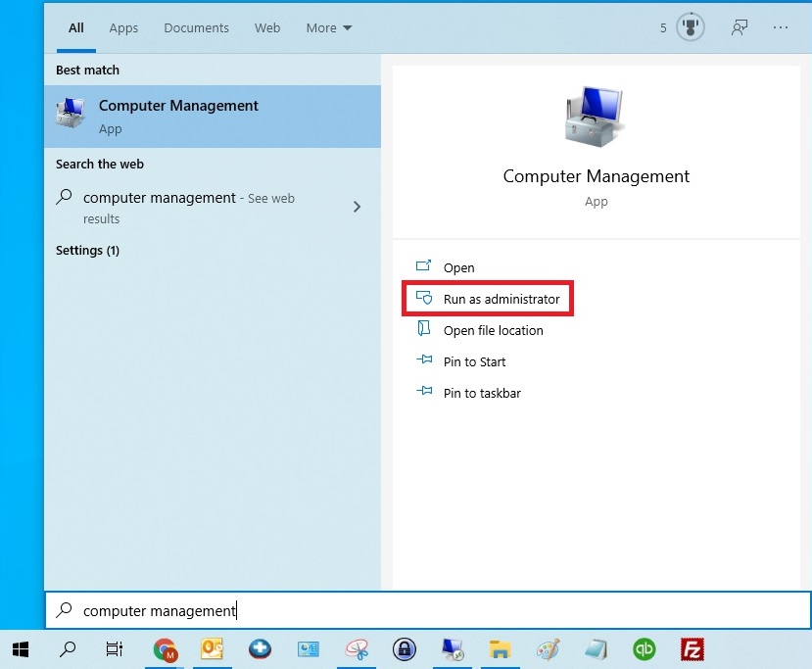Image resolution: width=812 pixels, height=669 pixels.
Task: Click the Settings (1) section header
Action: point(87,251)
